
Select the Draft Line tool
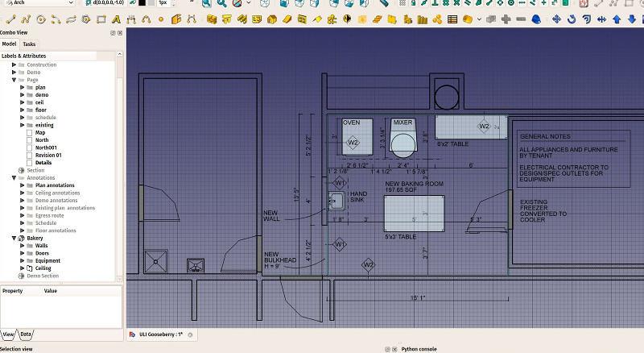10,19
